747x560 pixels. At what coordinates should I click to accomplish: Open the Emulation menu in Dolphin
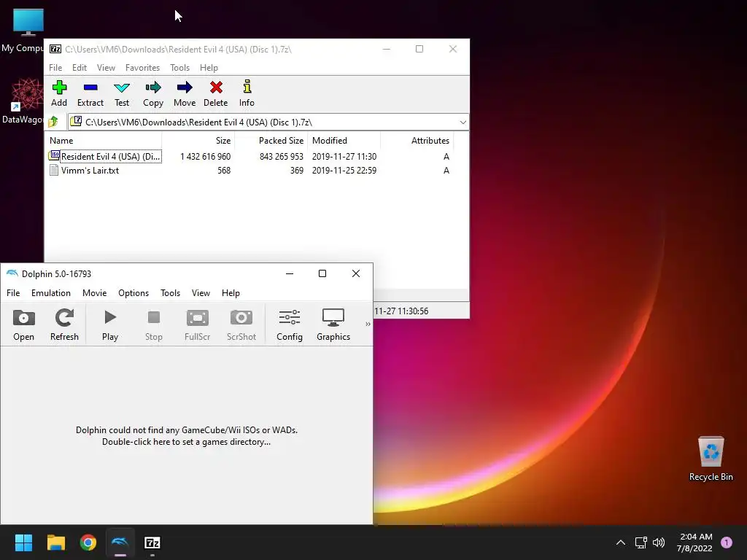pyautogui.click(x=51, y=293)
